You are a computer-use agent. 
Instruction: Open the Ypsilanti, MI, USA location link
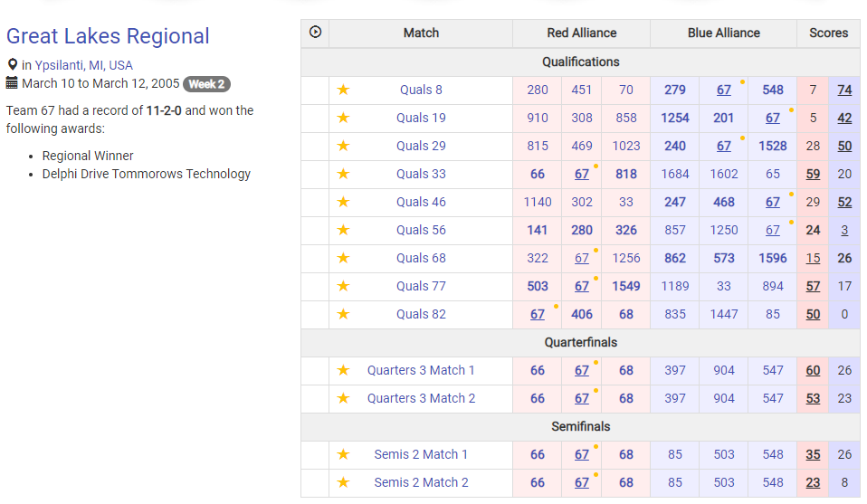click(83, 65)
